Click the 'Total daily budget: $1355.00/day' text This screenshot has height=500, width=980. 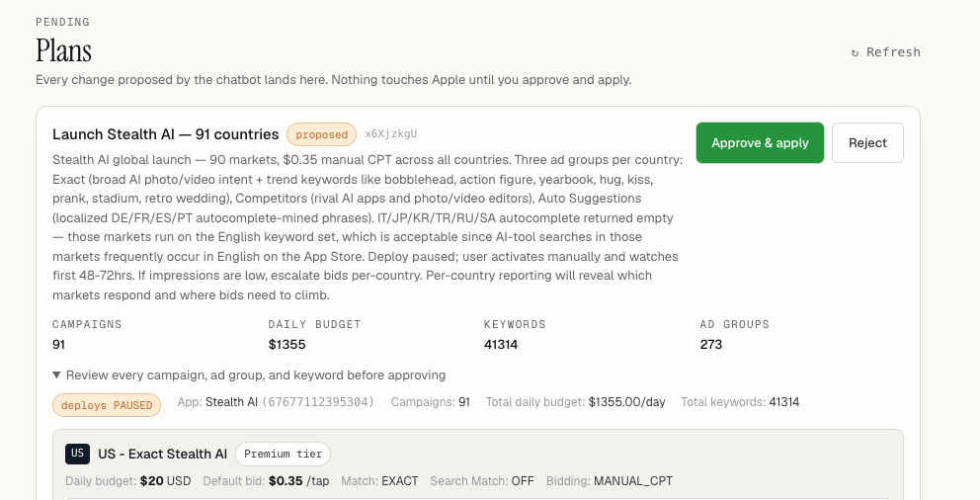click(x=576, y=402)
